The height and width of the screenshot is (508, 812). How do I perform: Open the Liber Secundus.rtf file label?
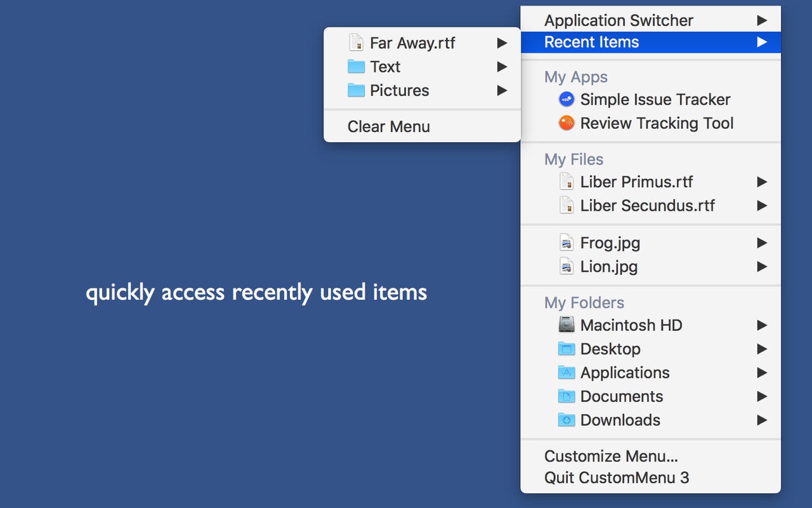click(647, 205)
